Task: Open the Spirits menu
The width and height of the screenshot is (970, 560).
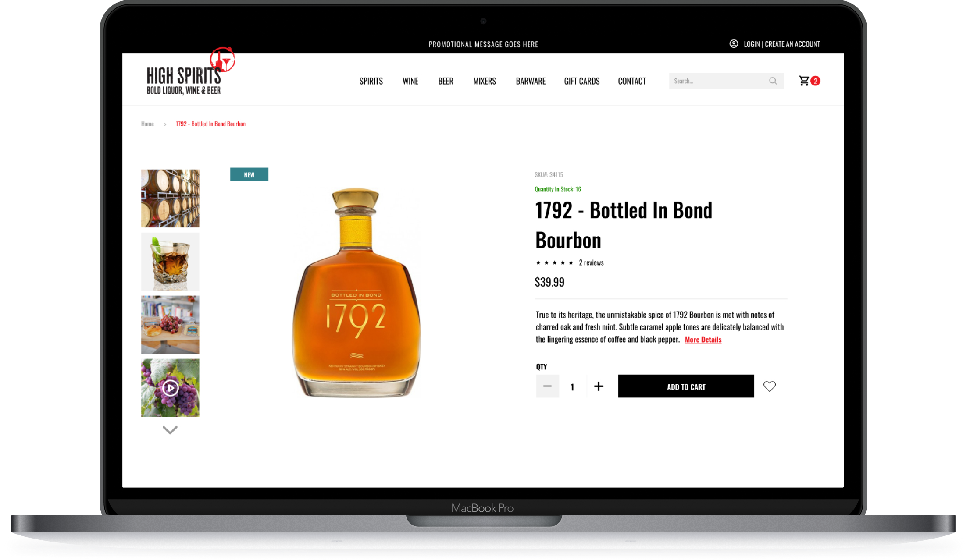Action: point(371,81)
